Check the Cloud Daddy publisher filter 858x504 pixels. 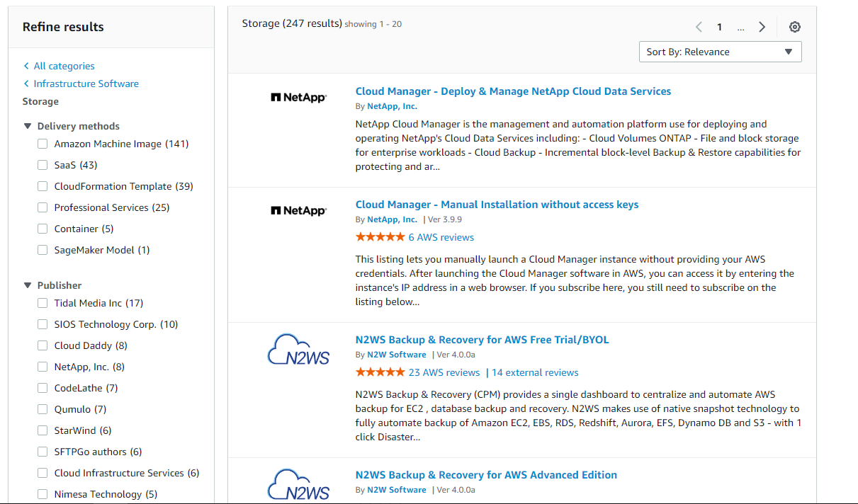tap(43, 345)
